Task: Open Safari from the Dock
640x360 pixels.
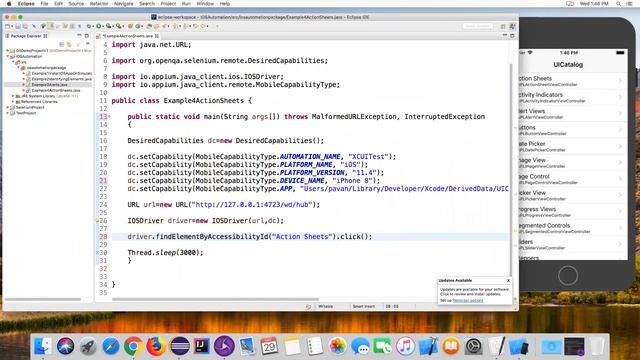Action: (x=111, y=346)
